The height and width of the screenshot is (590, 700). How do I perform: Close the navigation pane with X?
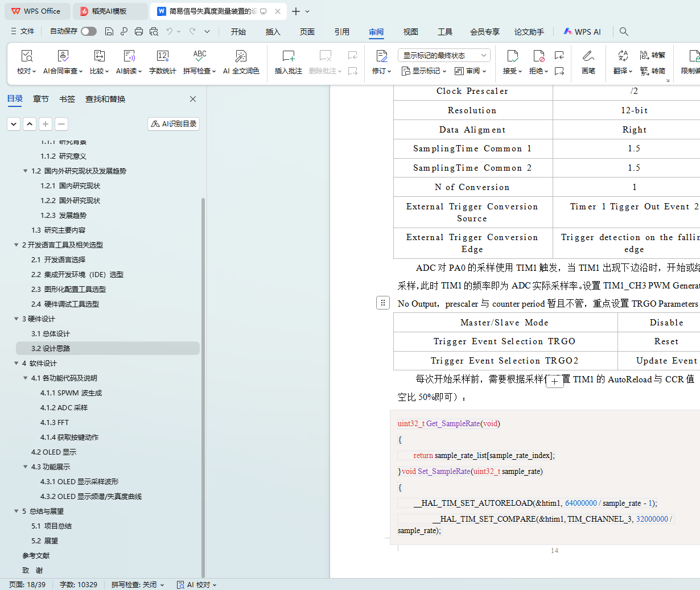[x=193, y=99]
